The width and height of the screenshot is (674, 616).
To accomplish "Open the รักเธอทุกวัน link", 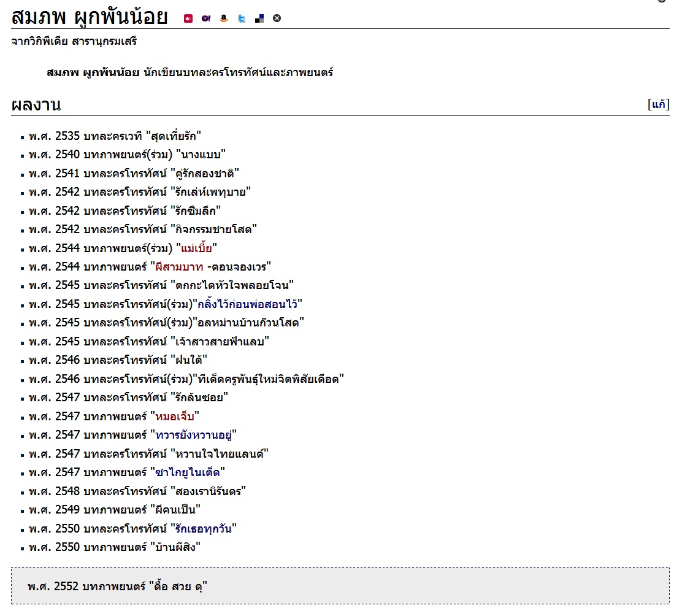I will pyautogui.click(x=204, y=528).
